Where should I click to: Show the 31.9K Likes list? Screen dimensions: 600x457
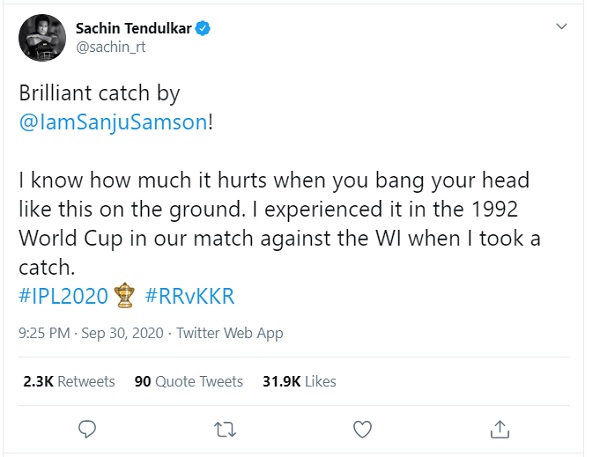point(298,381)
